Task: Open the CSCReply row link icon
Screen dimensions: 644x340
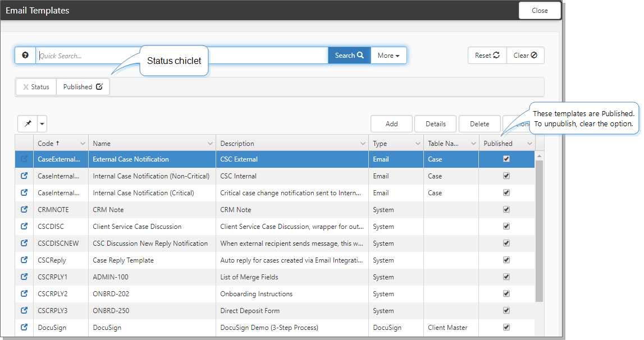Action: coord(24,260)
